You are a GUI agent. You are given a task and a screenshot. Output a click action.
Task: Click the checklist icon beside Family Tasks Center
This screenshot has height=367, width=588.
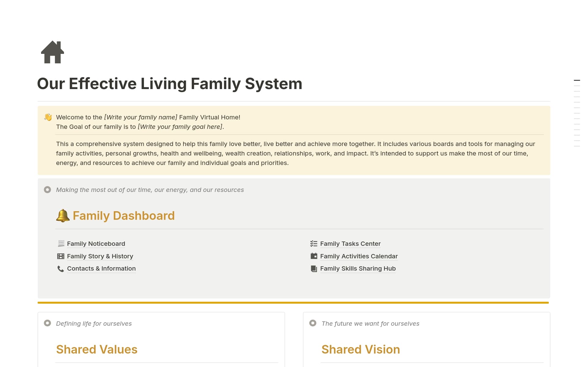coord(313,244)
